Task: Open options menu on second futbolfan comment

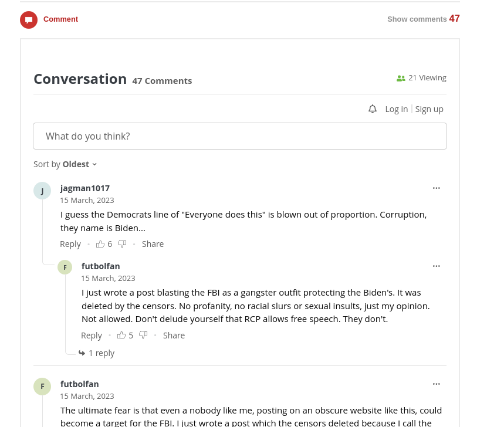Action: [x=436, y=384]
